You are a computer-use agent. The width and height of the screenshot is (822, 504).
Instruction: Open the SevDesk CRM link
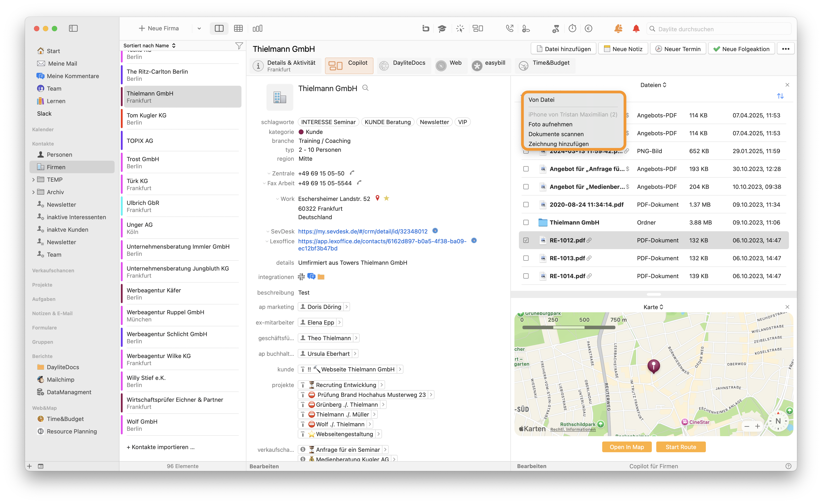tap(363, 231)
